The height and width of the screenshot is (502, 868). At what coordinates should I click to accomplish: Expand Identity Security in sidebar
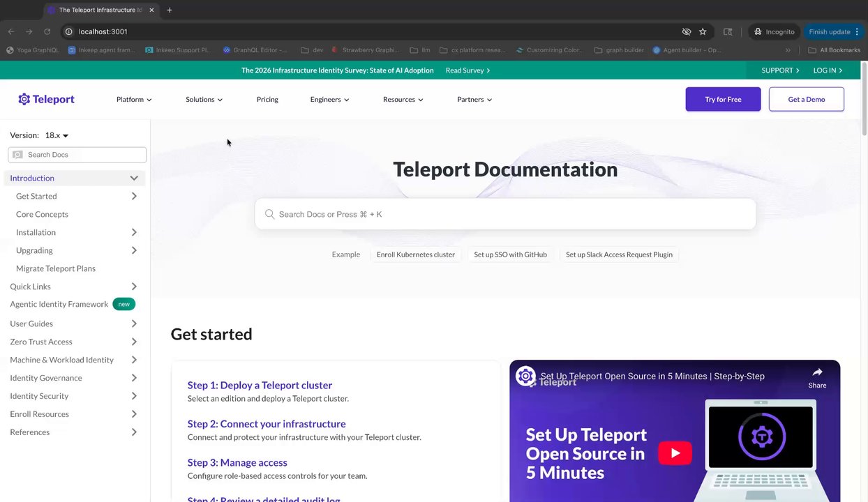pos(134,396)
